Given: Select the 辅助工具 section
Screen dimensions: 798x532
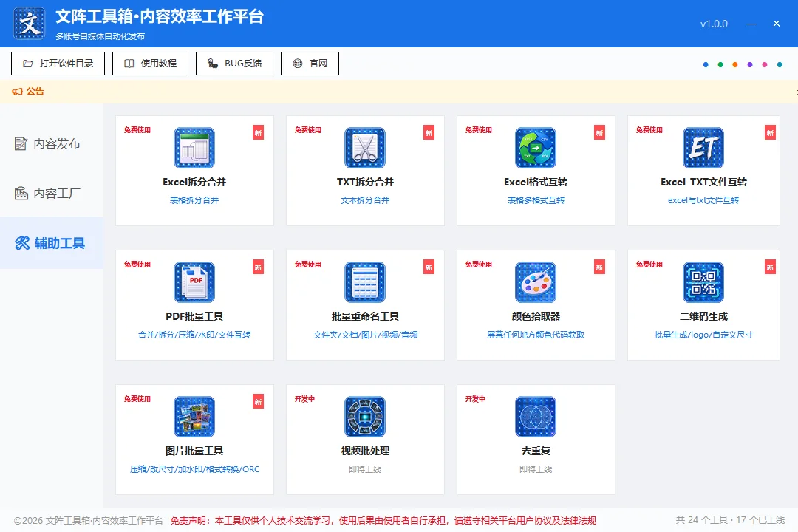Looking at the screenshot, I should (x=52, y=243).
